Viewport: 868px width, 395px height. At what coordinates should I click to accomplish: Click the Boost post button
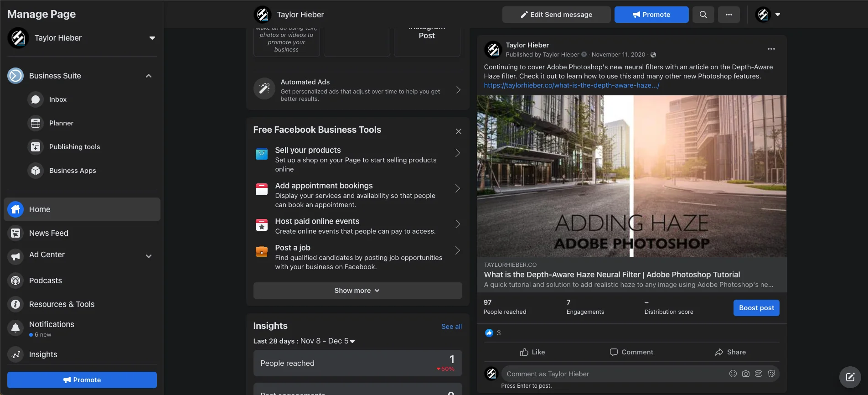click(756, 308)
